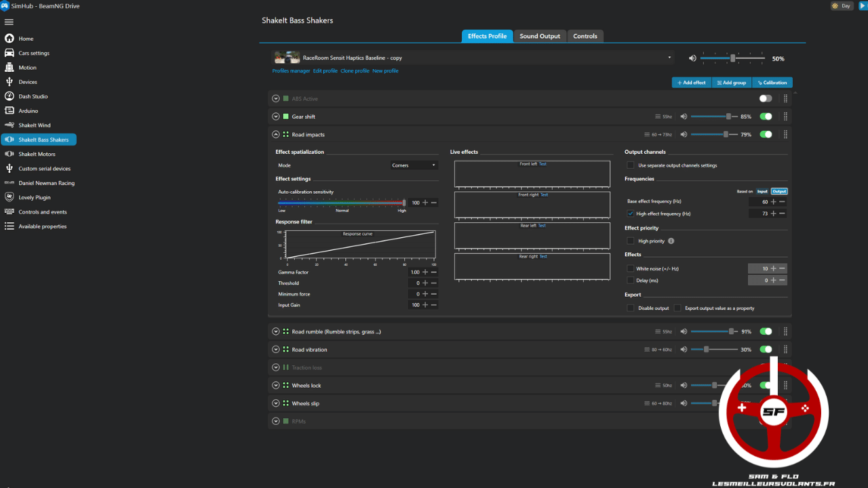Screen dimensions: 868x488
Task: Expand the Wheels slip effect
Action: 276,403
